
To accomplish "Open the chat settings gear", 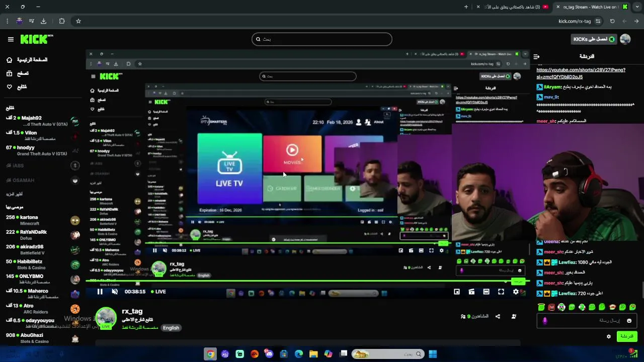I will [x=609, y=336].
